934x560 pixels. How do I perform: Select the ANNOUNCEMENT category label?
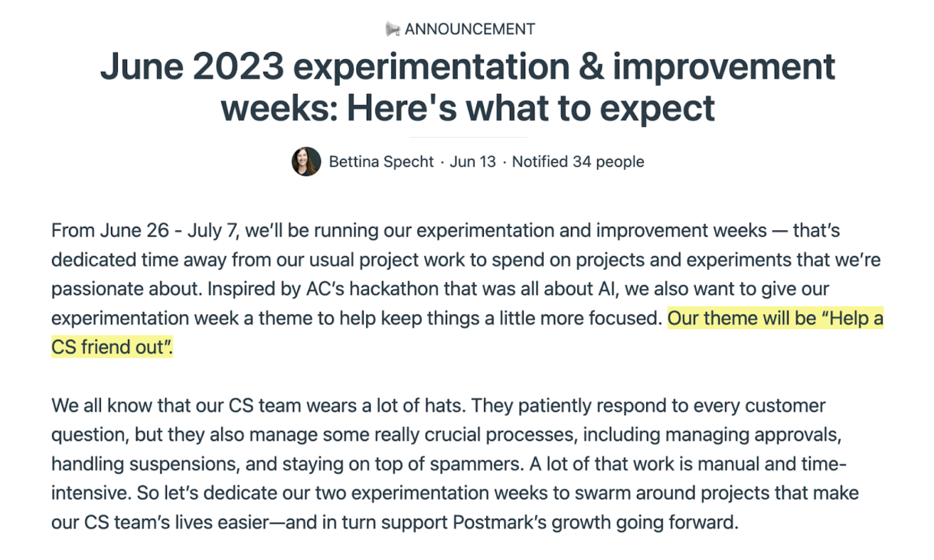point(469,29)
